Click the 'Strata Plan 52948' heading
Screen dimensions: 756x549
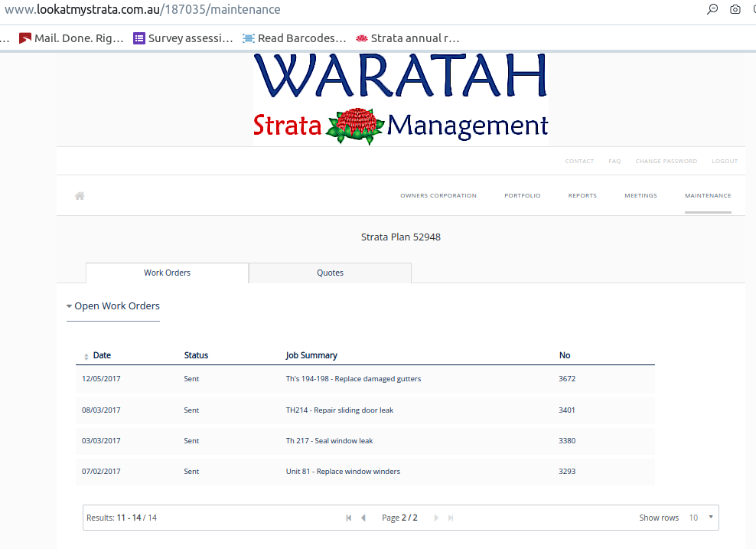[x=401, y=237]
